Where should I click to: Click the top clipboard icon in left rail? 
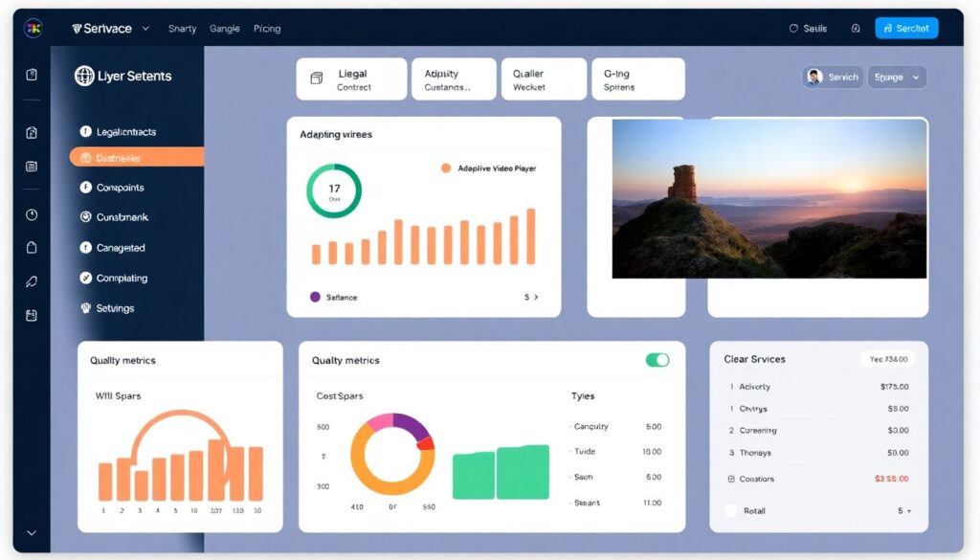[x=32, y=76]
